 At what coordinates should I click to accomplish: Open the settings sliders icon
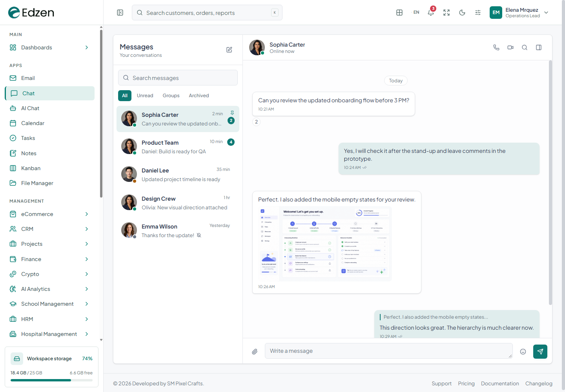pyautogui.click(x=478, y=13)
